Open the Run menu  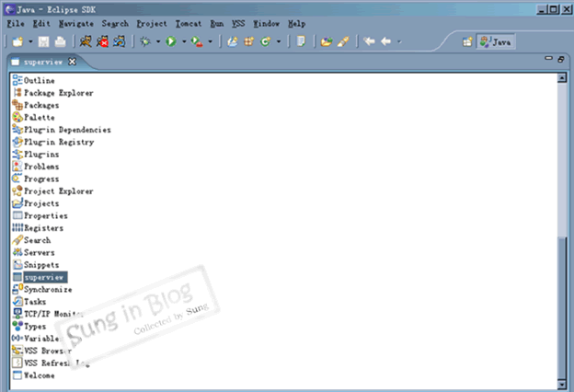point(217,24)
